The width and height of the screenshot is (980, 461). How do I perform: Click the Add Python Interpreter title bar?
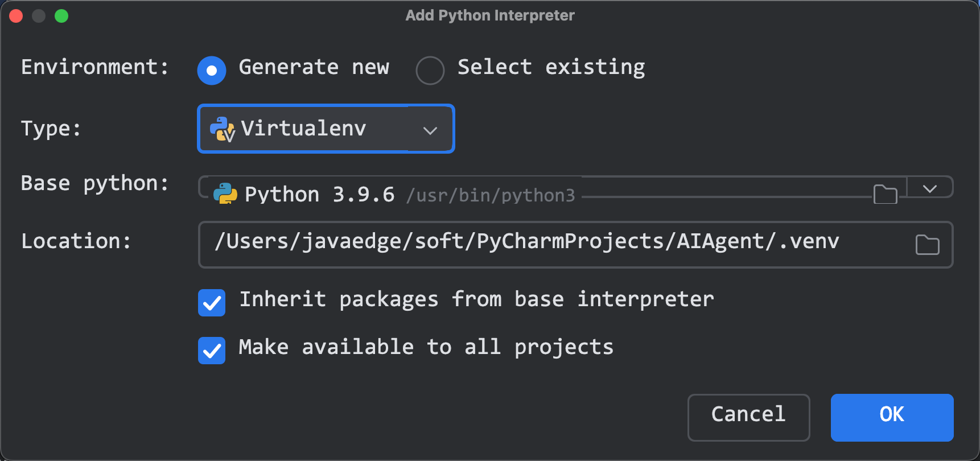tap(490, 15)
